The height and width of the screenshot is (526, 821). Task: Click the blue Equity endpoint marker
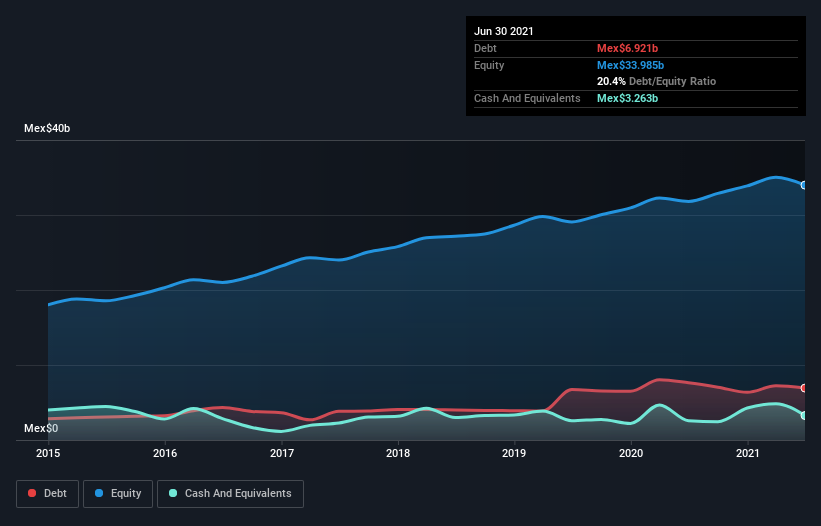point(804,185)
